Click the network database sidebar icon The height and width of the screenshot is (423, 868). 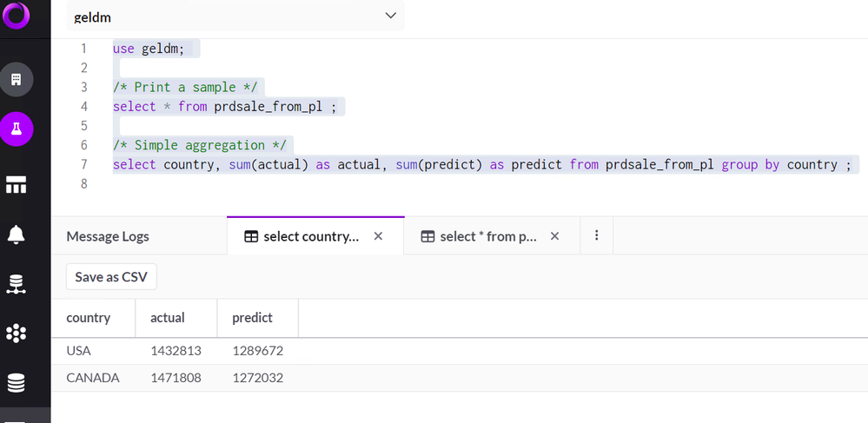(x=17, y=283)
